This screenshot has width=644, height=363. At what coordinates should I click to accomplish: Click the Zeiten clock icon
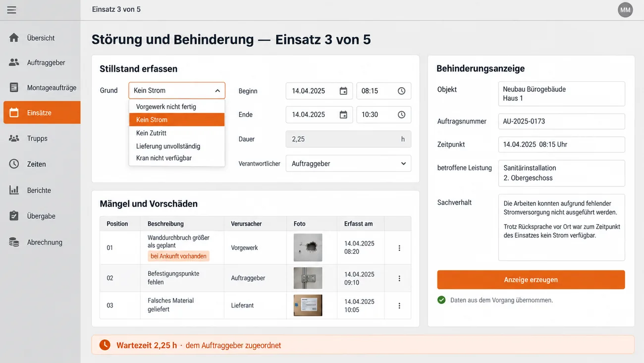coord(14,164)
